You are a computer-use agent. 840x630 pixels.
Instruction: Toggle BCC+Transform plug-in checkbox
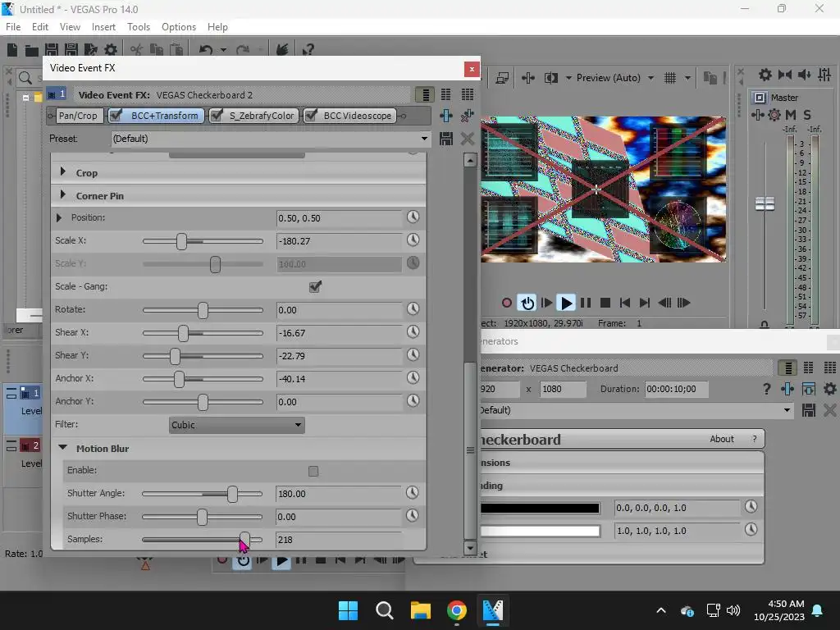coord(116,115)
